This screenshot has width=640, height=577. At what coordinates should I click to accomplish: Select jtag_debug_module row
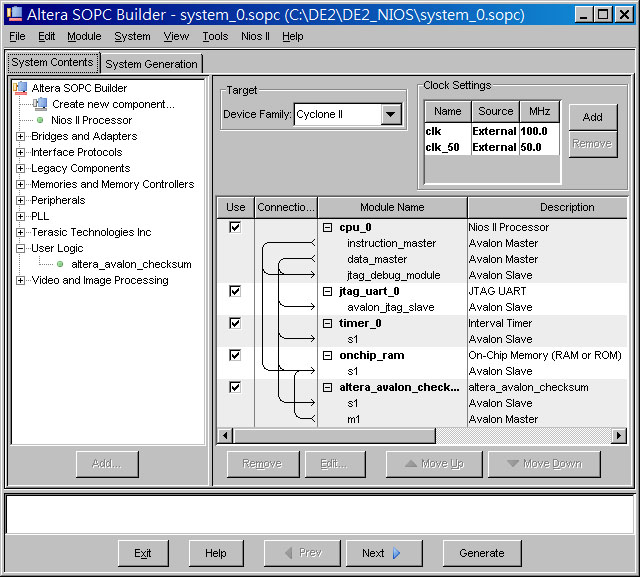[393, 275]
